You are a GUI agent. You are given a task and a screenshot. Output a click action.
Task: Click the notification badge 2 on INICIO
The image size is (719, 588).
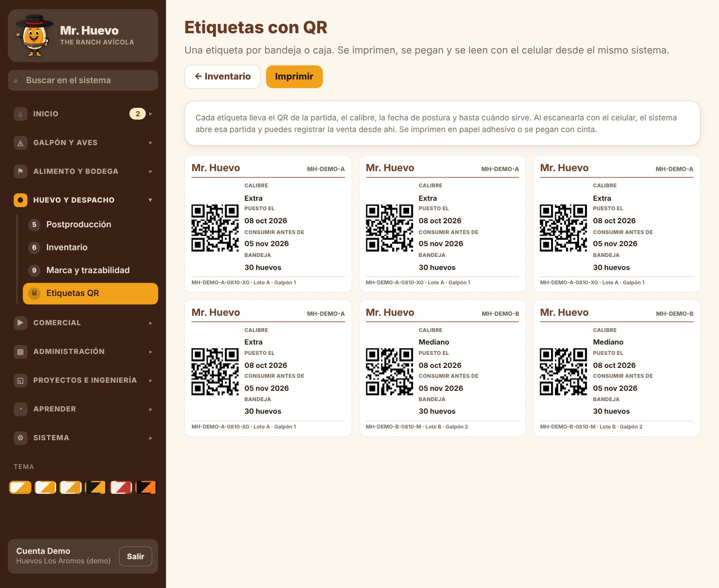(x=138, y=114)
